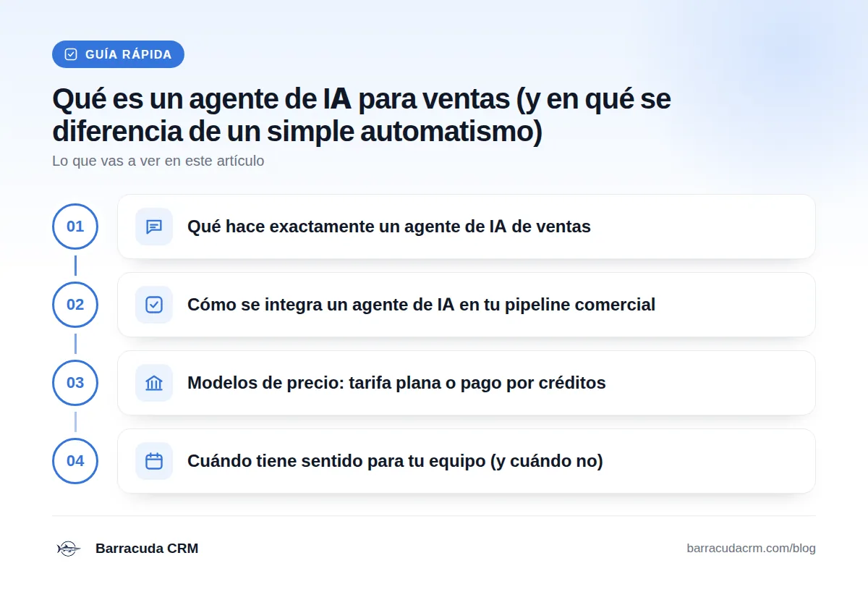Screen dimensions: 868x600
Task: Click the calendar icon in item 04
Action: [154, 461]
